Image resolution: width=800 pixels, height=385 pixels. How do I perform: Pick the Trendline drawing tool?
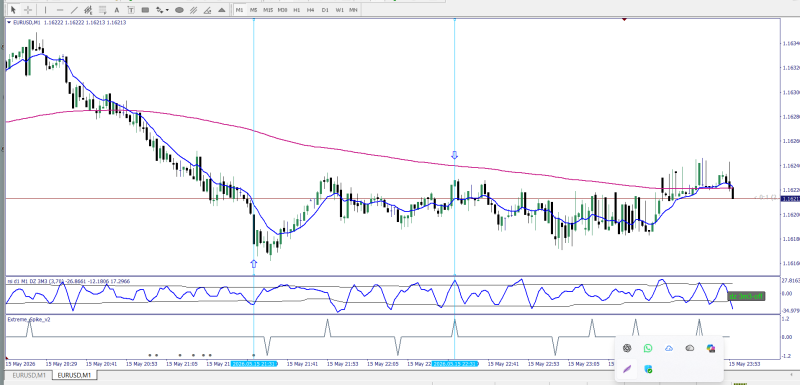(x=74, y=10)
